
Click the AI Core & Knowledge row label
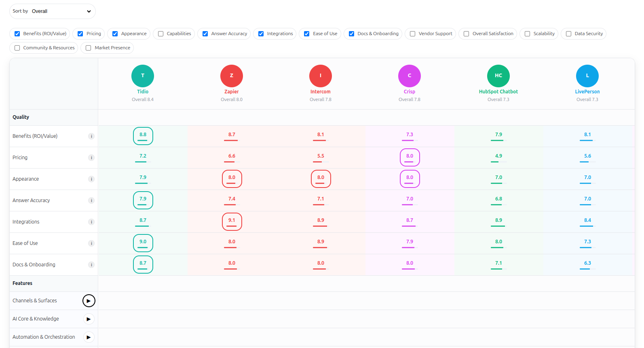[36, 319]
